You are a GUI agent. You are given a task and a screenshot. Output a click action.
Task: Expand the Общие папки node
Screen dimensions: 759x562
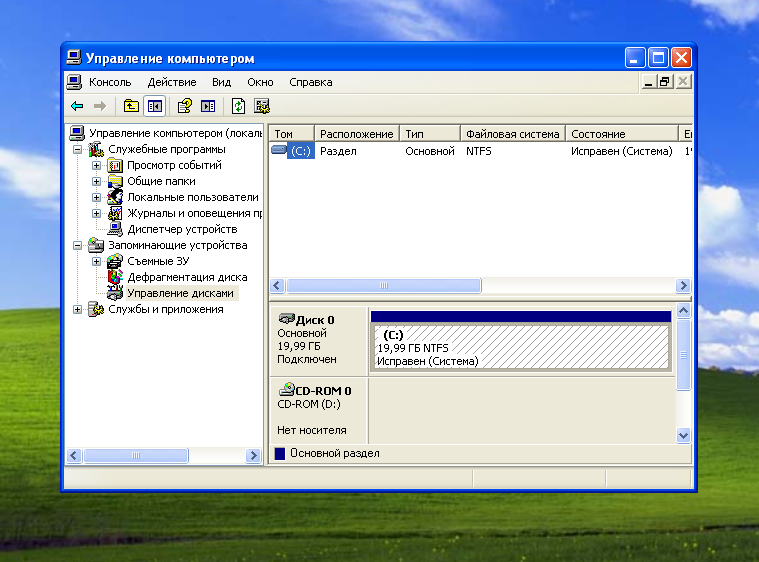tap(96, 182)
